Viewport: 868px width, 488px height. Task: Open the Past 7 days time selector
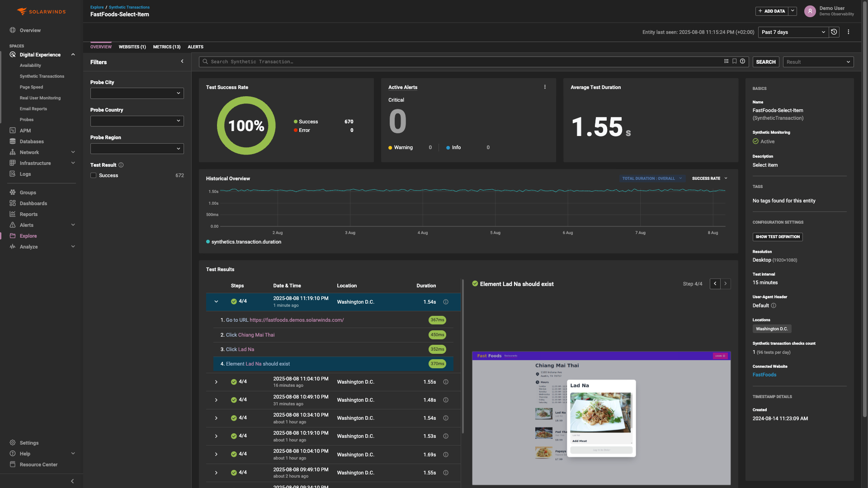click(793, 32)
